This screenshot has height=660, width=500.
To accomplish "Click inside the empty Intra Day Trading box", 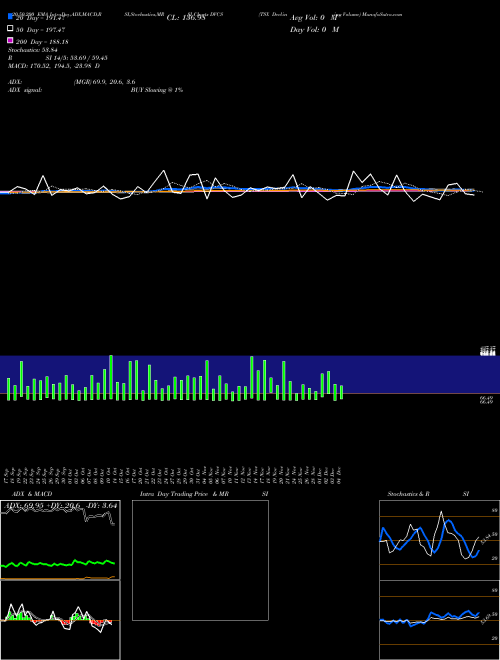I will click(x=200, y=560).
